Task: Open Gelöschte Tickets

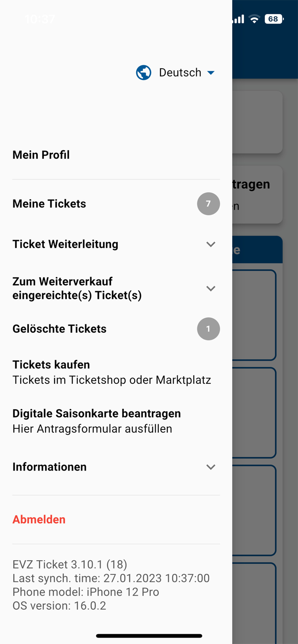Action: 59,329
